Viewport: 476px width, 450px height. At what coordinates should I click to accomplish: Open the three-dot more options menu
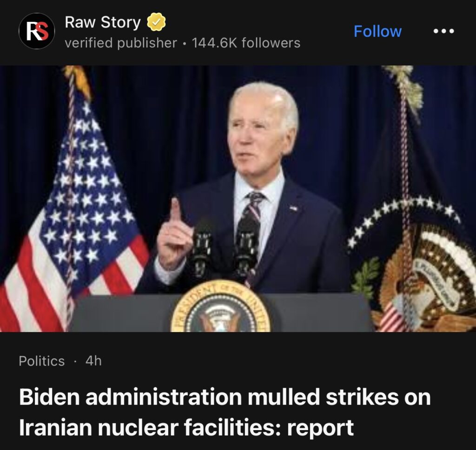click(443, 31)
